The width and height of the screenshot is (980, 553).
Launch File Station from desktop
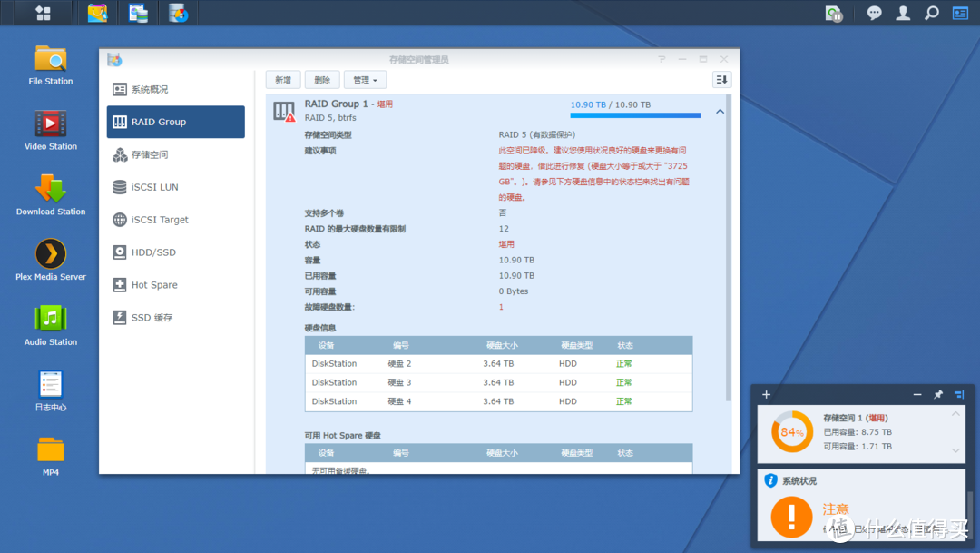(x=51, y=65)
